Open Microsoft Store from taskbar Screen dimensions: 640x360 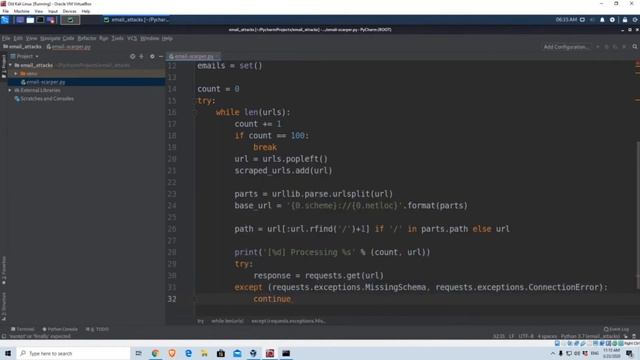point(221,353)
